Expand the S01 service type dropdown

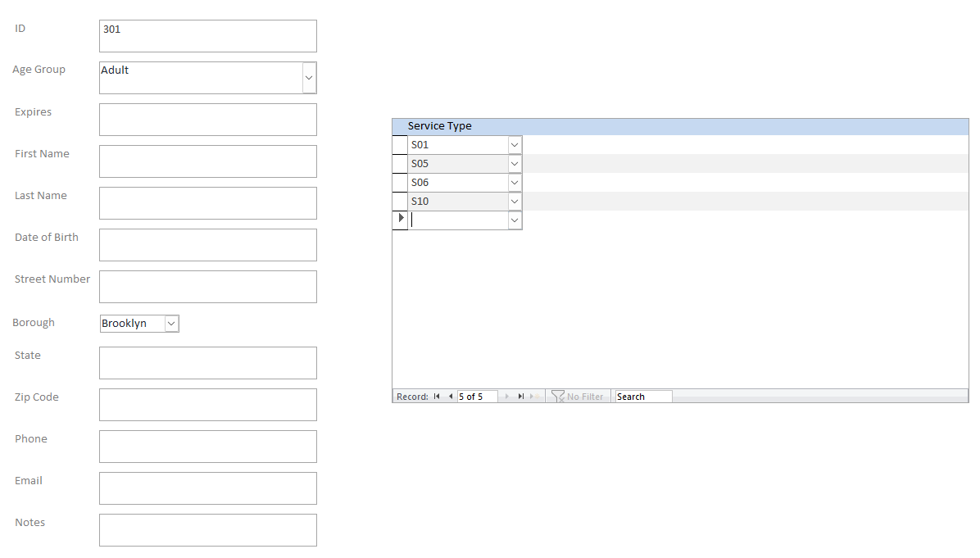(515, 145)
